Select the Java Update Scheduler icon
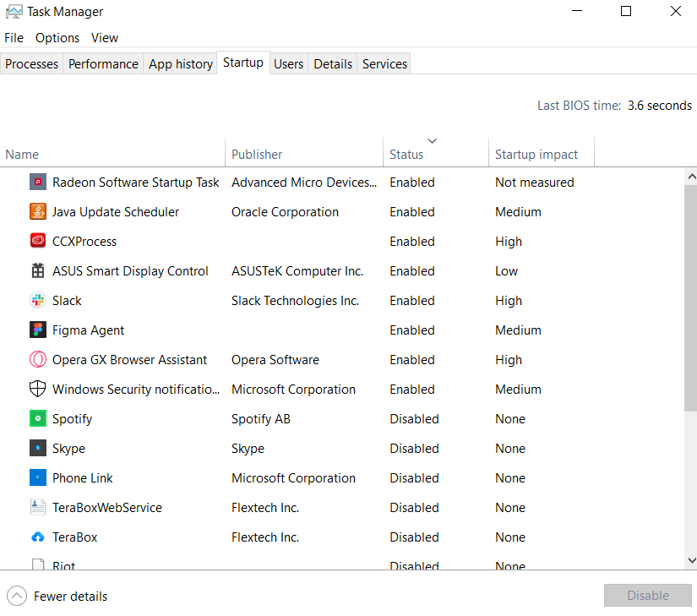 click(x=38, y=211)
